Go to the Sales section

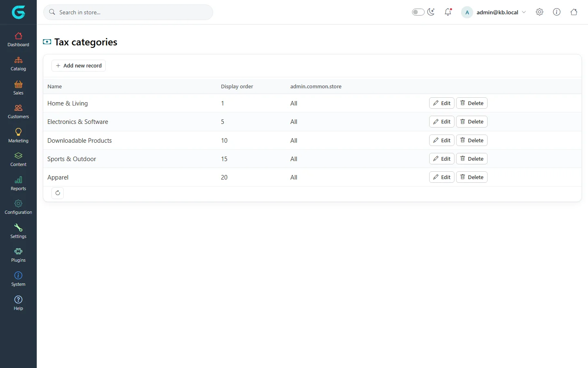pyautogui.click(x=18, y=88)
